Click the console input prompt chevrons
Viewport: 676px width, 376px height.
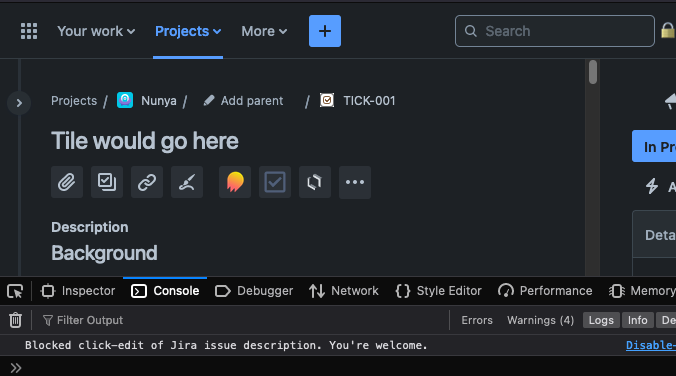point(16,368)
